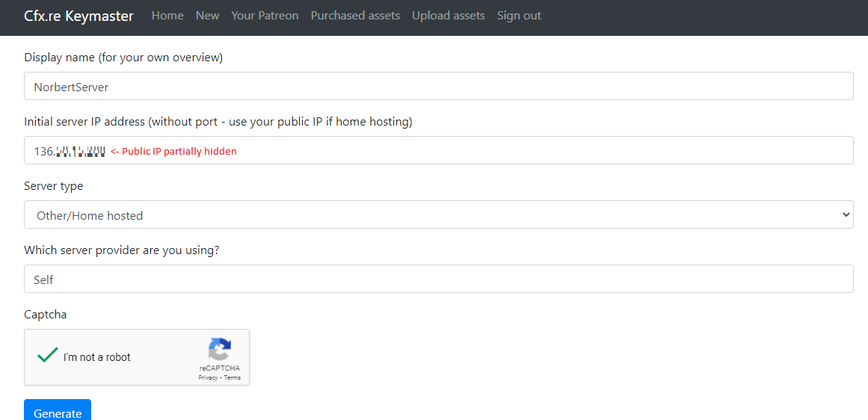Click the red "Public IP partially hidden" note
Viewport: 868px width, 420px height.
173,152
